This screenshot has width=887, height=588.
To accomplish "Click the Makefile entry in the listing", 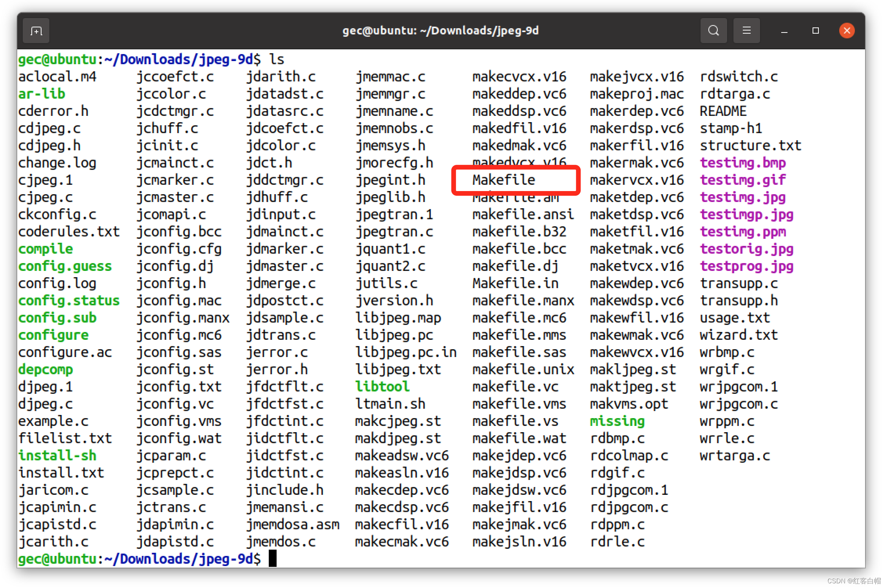I will click(x=503, y=180).
